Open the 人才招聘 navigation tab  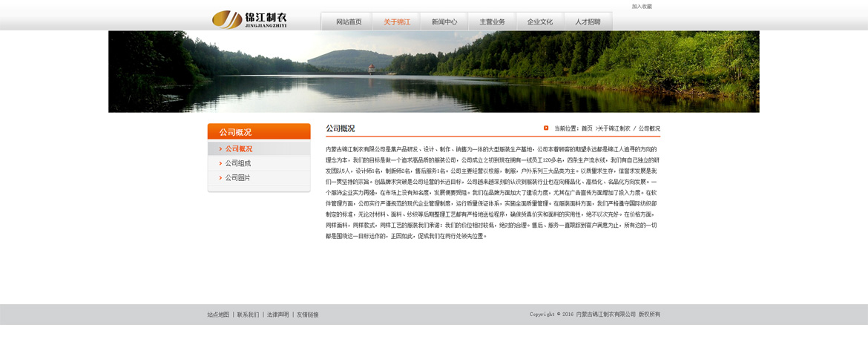click(588, 22)
